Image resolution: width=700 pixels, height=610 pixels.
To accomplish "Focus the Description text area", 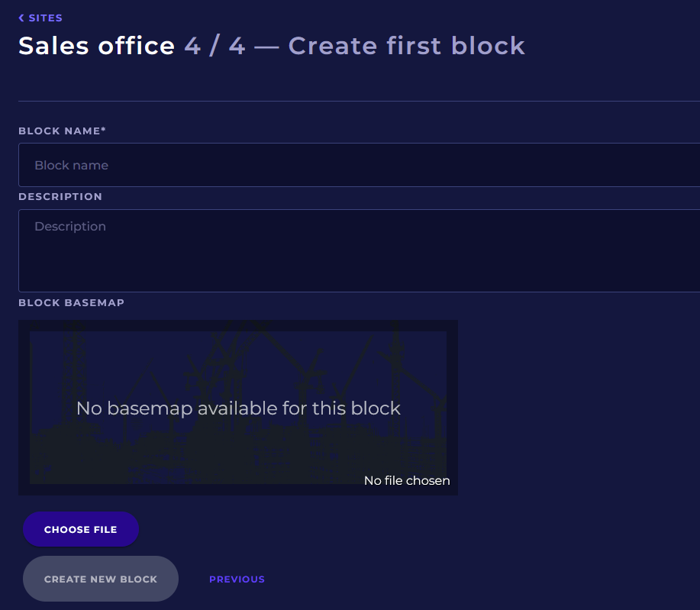I will click(x=359, y=250).
